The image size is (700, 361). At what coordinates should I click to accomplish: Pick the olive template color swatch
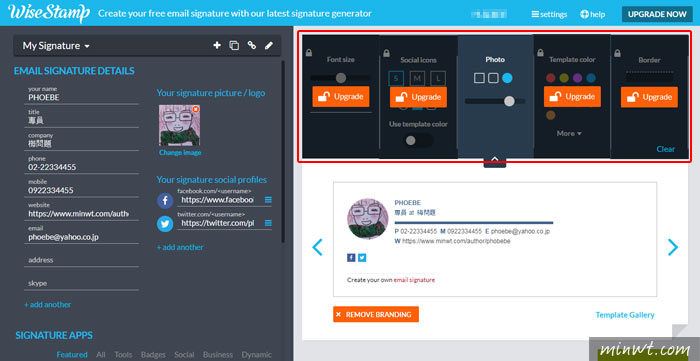click(x=564, y=78)
